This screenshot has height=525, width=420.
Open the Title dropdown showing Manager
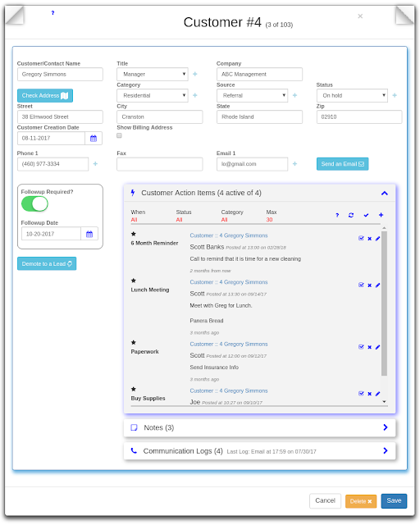153,74
